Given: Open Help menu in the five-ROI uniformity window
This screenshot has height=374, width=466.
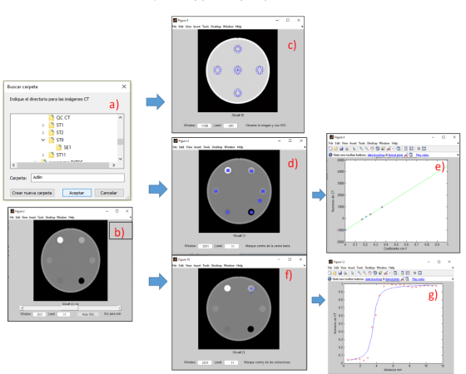Looking at the screenshot, I should tap(238, 26).
